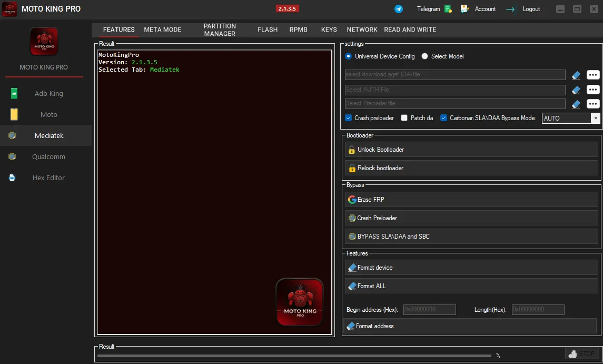Select the NETWORK tab
Screen dimensions: 603x364
(362, 29)
